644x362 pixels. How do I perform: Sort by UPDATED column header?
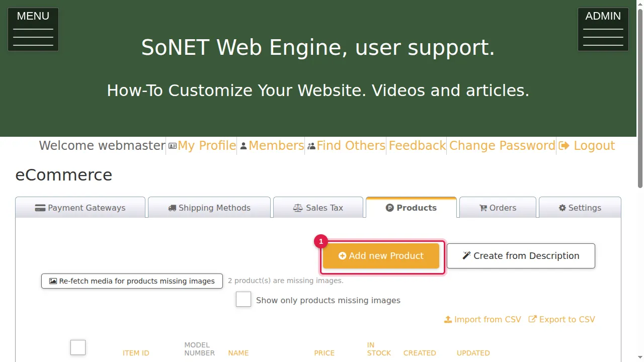pos(473,353)
